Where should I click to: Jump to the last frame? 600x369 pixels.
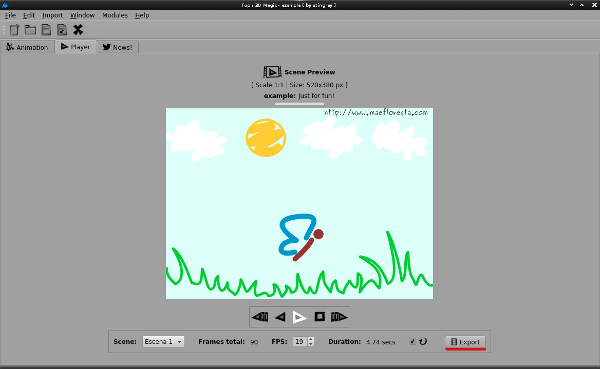tap(339, 317)
